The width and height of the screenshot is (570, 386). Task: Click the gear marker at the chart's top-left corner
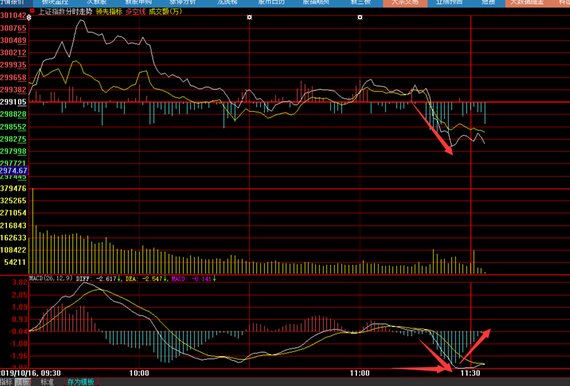click(x=29, y=17)
